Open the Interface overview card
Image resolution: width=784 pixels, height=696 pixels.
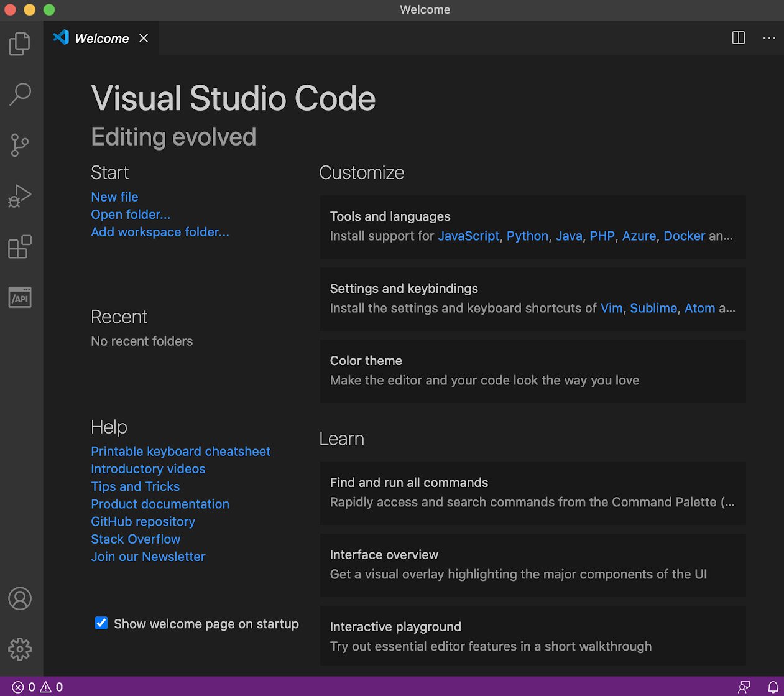533,565
